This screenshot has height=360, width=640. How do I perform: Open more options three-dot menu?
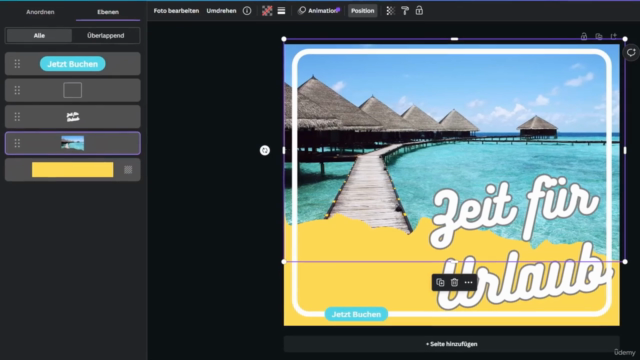coord(469,282)
